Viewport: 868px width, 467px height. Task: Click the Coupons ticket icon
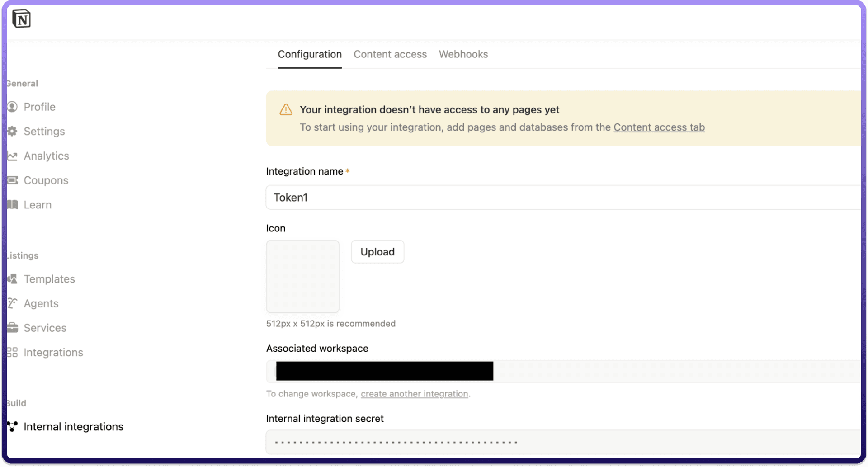pyautogui.click(x=12, y=180)
